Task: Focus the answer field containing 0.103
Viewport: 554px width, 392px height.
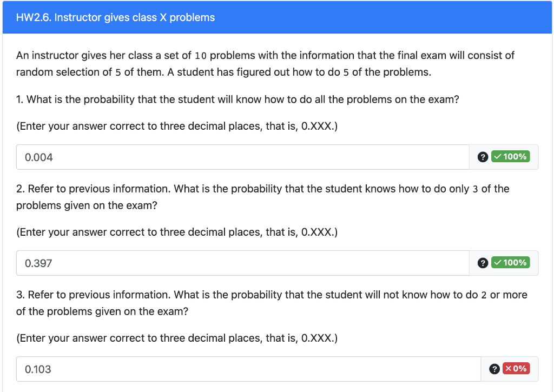Action: (248, 369)
